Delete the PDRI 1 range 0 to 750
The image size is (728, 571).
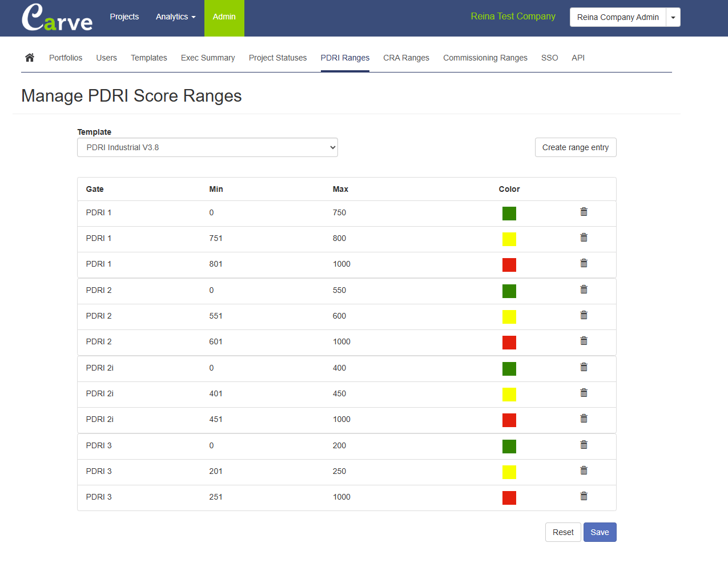tap(584, 212)
